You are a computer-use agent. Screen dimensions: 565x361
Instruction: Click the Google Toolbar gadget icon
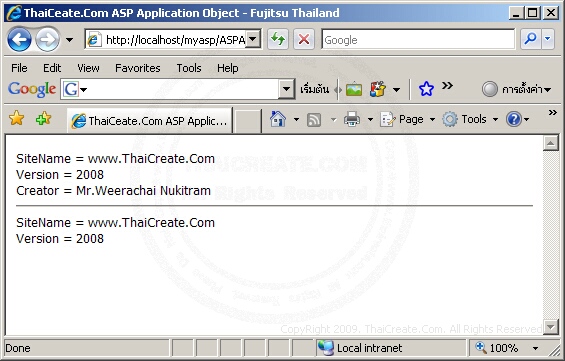click(378, 89)
